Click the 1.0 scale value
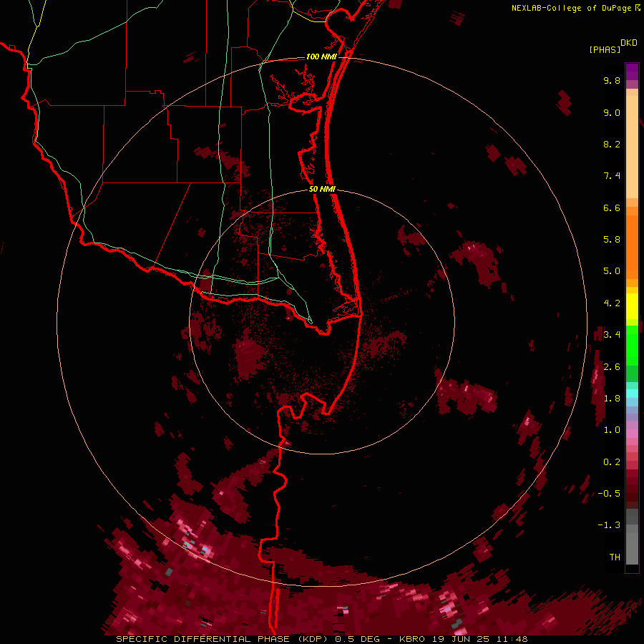The image size is (644, 644). pos(612,430)
